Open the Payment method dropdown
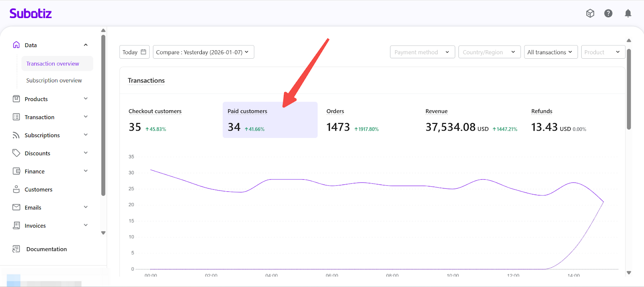The width and height of the screenshot is (644, 287). 422,52
